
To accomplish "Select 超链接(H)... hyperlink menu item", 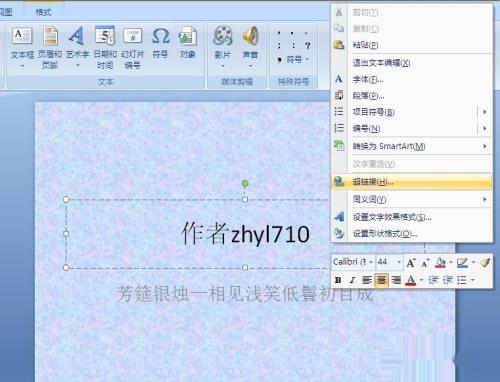I will click(x=411, y=182).
